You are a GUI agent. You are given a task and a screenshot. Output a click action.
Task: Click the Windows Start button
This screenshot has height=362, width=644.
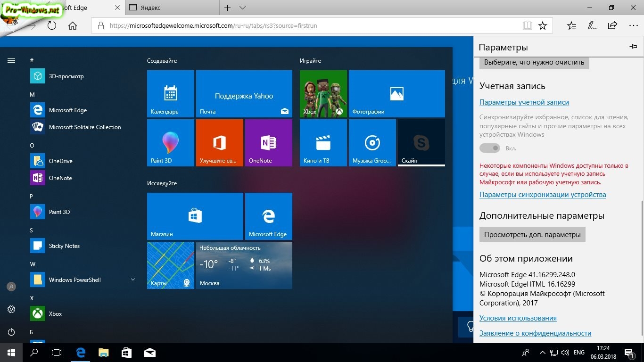(11, 353)
